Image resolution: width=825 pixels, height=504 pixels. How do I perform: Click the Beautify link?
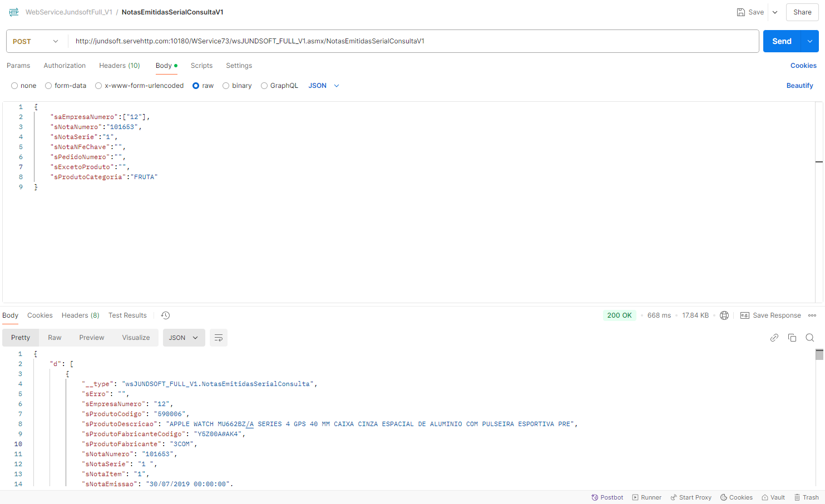pyautogui.click(x=799, y=86)
